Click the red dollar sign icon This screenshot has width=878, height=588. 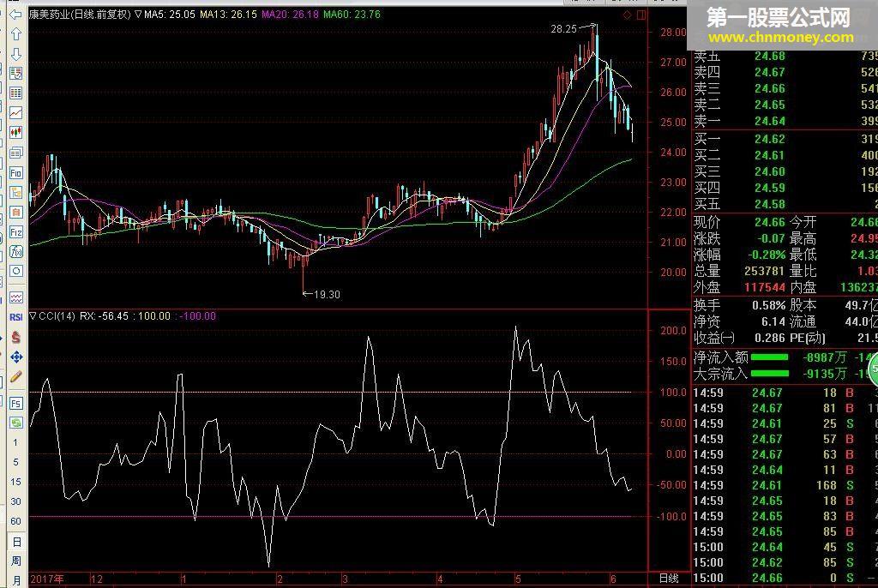coord(15,337)
